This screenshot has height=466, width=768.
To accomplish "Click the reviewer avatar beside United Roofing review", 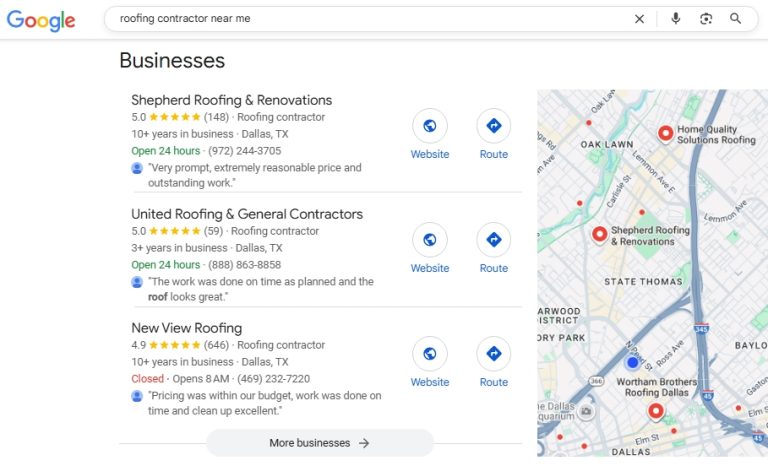I will point(137,282).
